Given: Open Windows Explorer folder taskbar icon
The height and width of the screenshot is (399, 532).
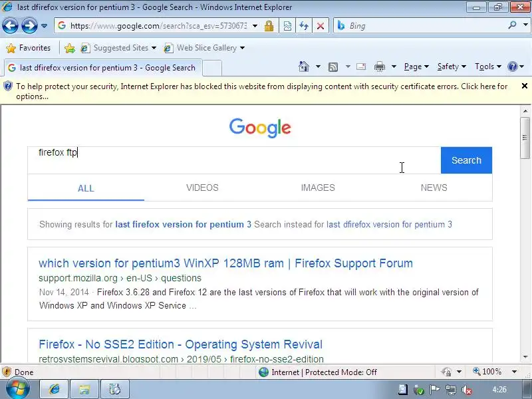Looking at the screenshot, I should (84, 390).
